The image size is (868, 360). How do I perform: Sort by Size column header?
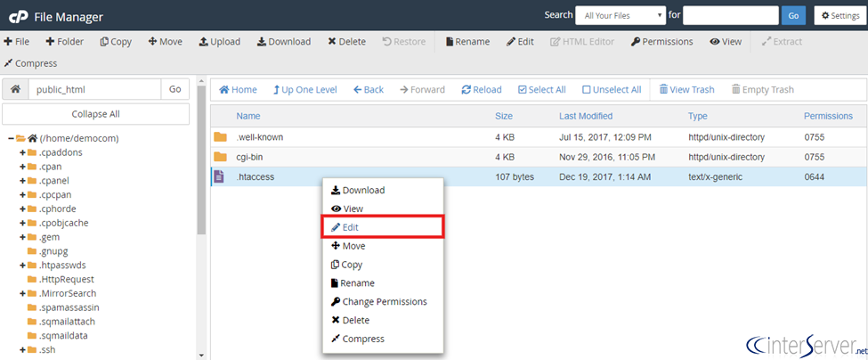(504, 117)
